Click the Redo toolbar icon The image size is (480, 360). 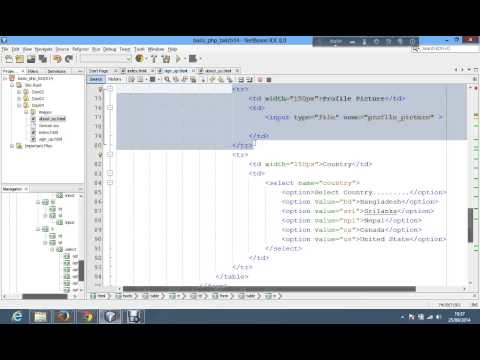[x=69, y=59]
